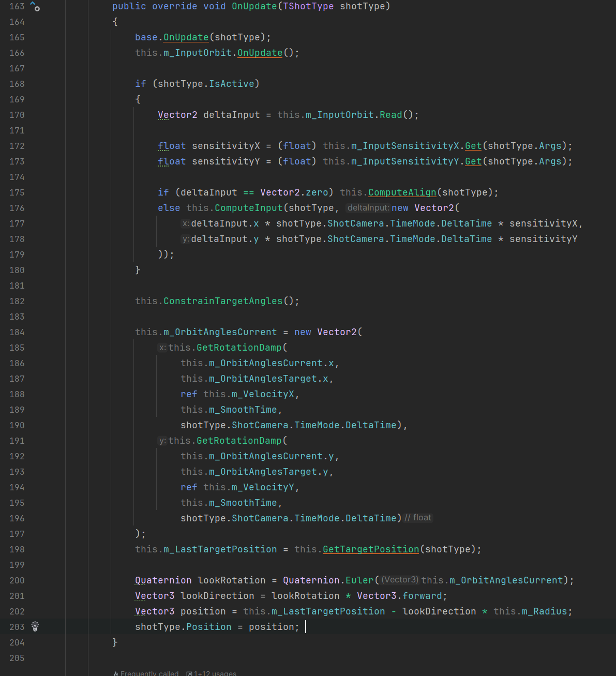Click m_Radius on line 202

tap(545, 611)
